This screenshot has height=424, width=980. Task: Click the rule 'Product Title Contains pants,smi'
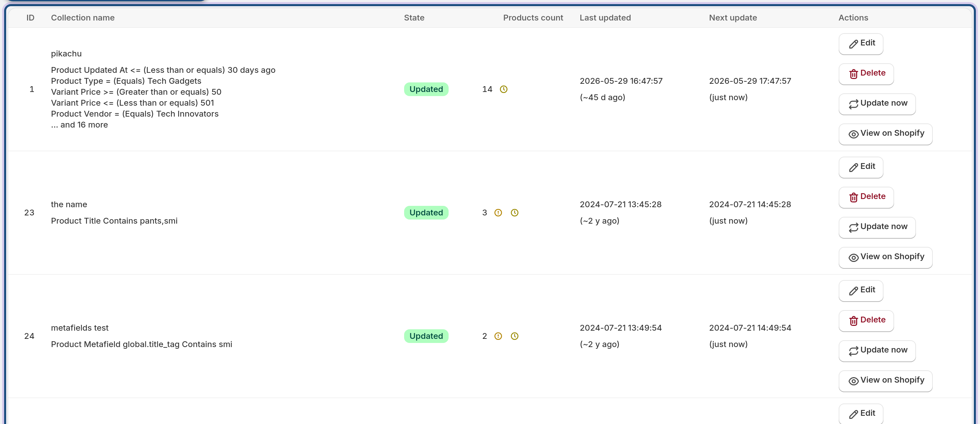[x=114, y=221]
